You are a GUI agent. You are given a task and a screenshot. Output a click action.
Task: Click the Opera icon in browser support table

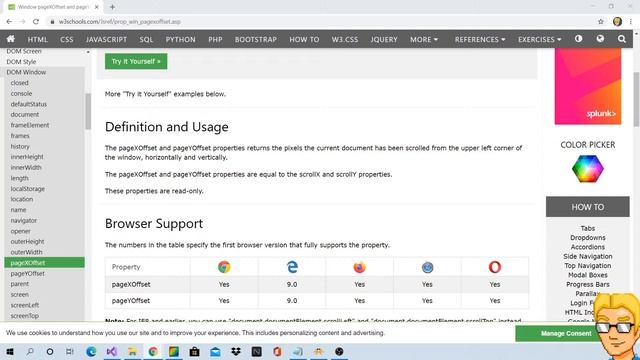coord(495,267)
